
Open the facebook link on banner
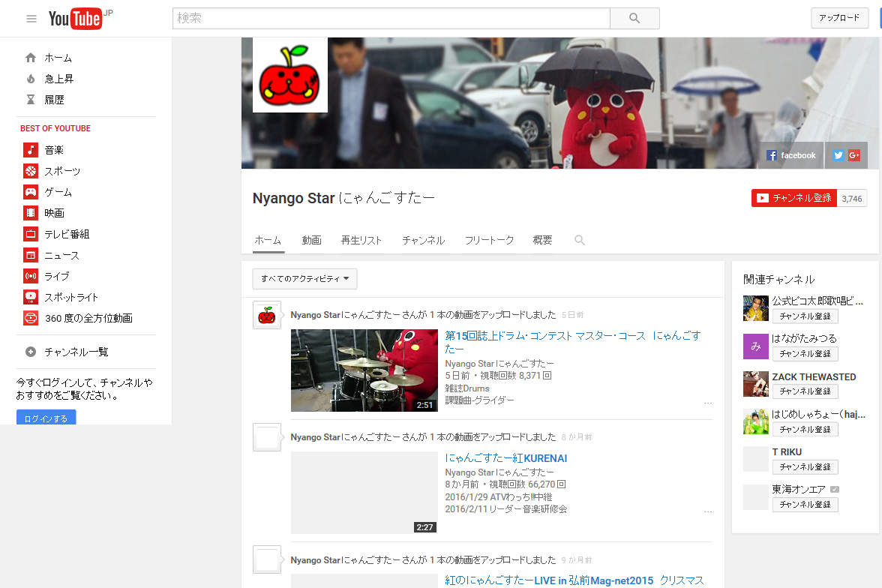790,155
